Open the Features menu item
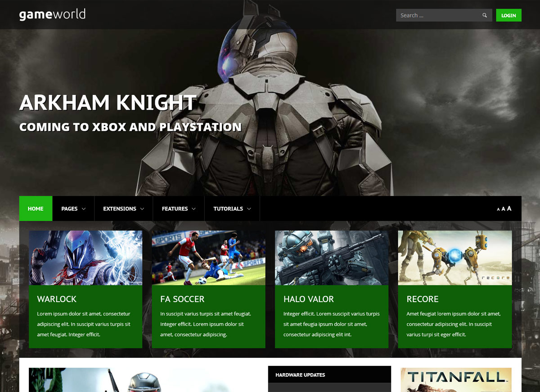 pyautogui.click(x=179, y=209)
